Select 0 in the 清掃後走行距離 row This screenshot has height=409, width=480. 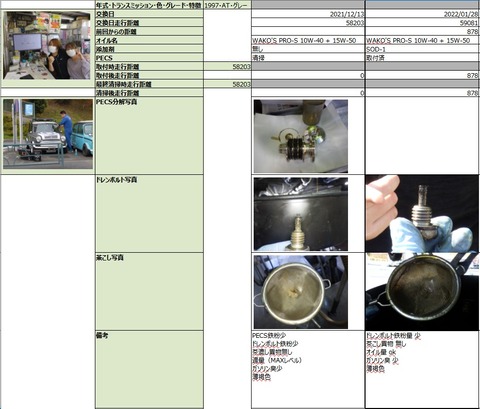(x=308, y=93)
